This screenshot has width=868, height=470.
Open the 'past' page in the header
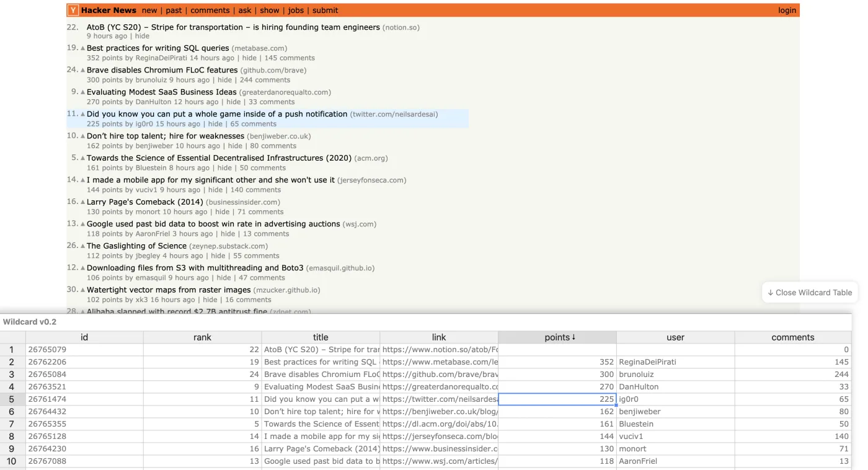(x=174, y=11)
